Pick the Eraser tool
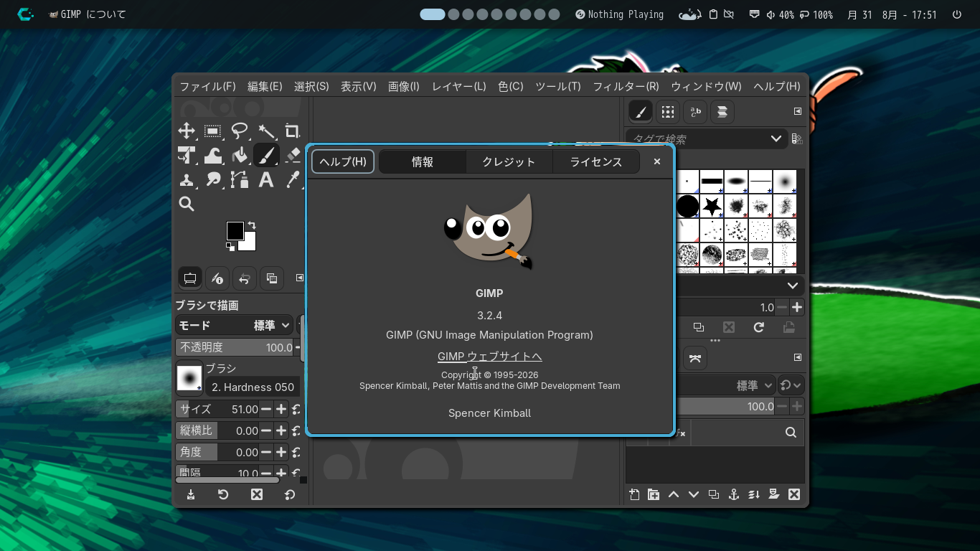The image size is (980, 551). pyautogui.click(x=292, y=155)
